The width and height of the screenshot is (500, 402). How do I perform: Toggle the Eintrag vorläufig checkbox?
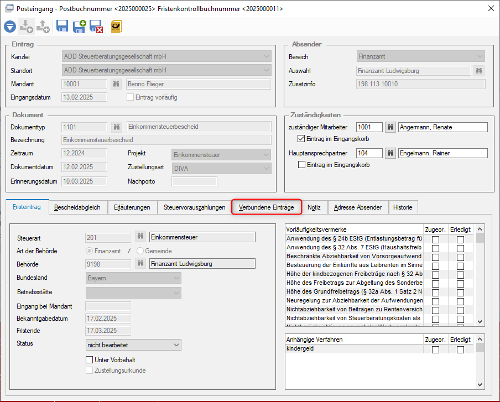130,97
